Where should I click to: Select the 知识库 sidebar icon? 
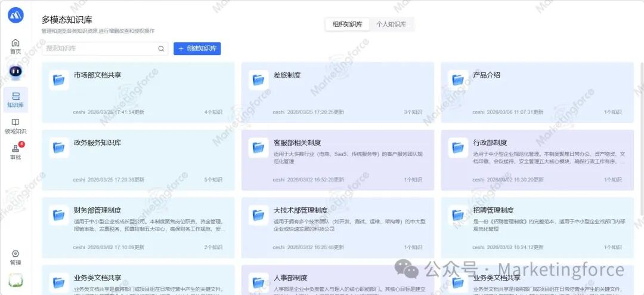coord(16,96)
